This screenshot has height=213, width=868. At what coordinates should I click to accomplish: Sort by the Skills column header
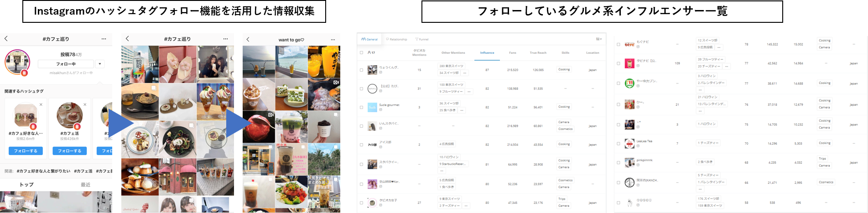click(x=566, y=53)
